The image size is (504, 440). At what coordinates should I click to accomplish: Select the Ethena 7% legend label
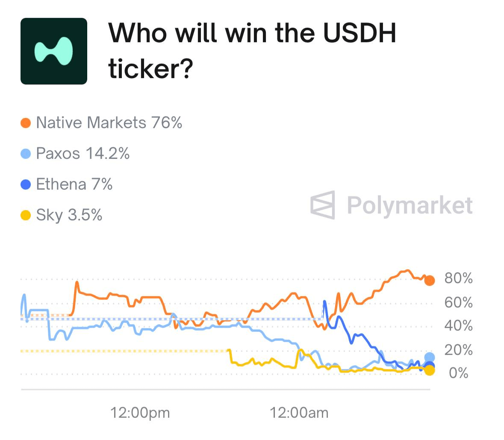tap(74, 185)
